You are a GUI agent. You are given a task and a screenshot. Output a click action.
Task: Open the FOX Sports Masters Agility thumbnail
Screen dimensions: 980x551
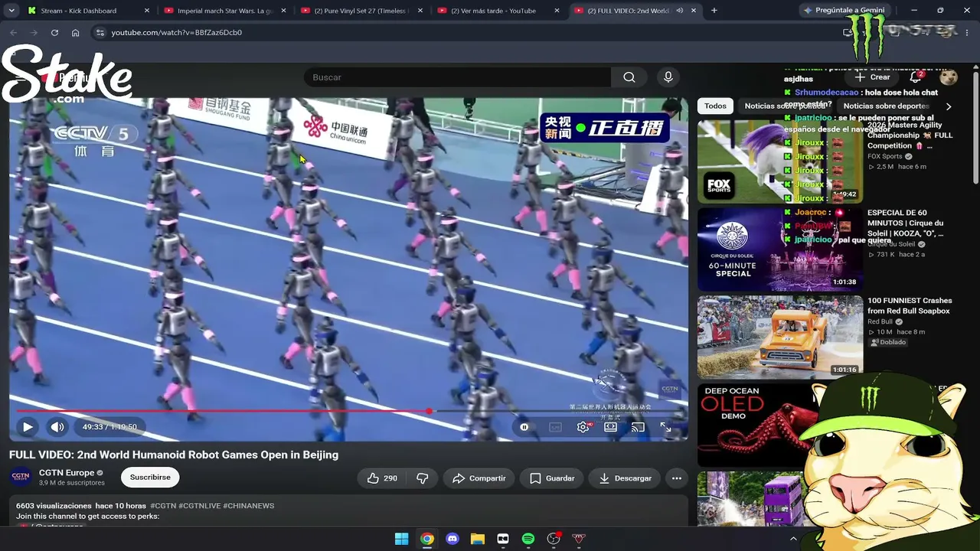tap(780, 161)
